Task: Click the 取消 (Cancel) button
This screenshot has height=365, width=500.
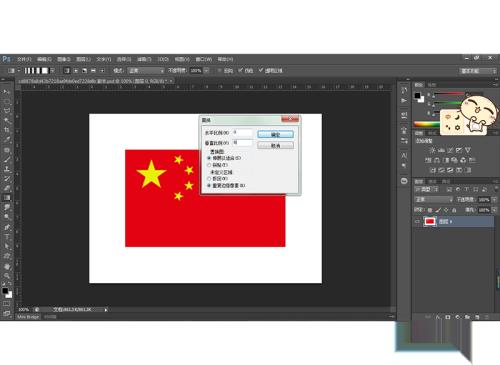Action: (275, 146)
